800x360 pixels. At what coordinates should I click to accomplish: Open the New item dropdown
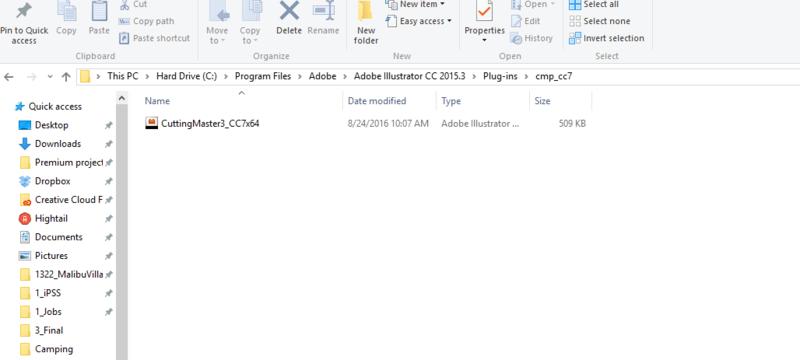[442, 4]
